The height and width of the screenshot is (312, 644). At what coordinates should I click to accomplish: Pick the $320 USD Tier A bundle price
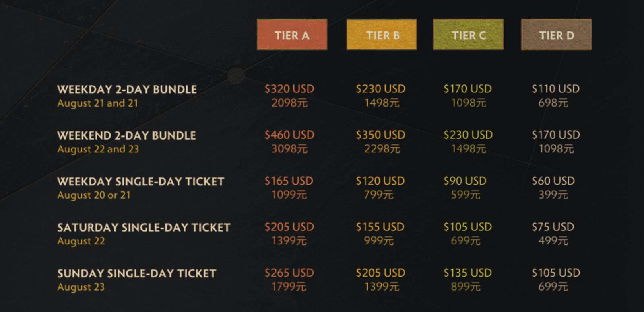(289, 89)
